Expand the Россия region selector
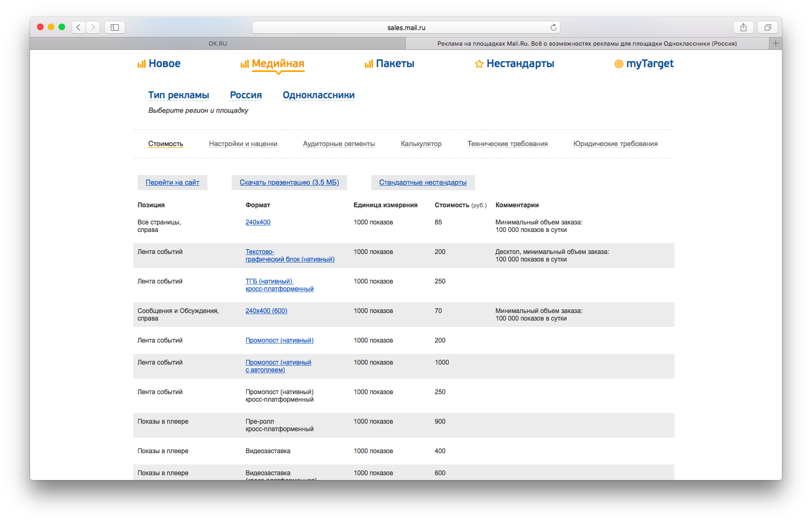The image size is (812, 523). [x=246, y=95]
